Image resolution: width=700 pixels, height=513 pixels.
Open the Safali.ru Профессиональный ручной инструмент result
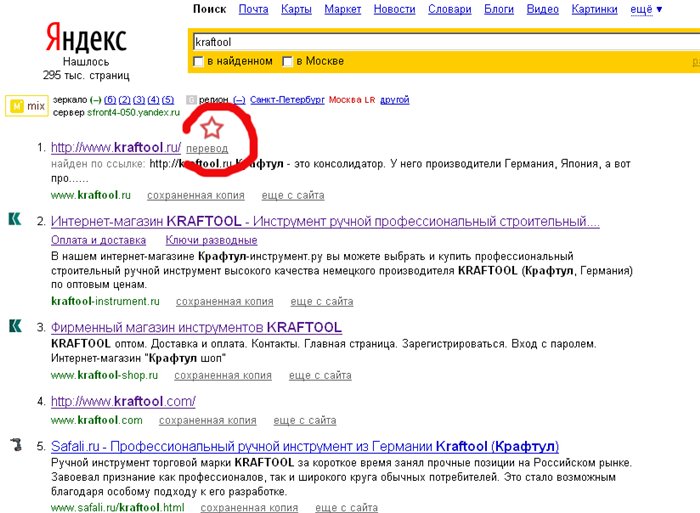click(x=305, y=446)
